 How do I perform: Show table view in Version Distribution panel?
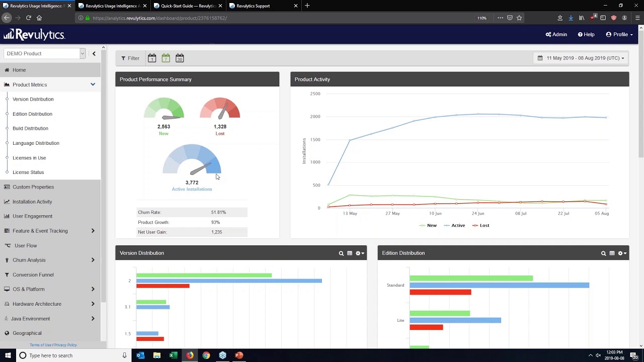click(x=350, y=253)
